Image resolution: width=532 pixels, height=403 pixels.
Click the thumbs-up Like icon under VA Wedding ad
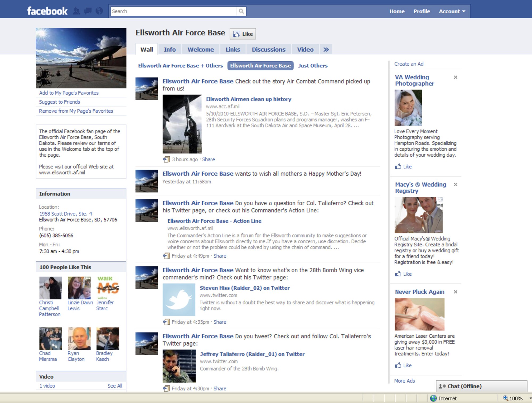tap(398, 166)
